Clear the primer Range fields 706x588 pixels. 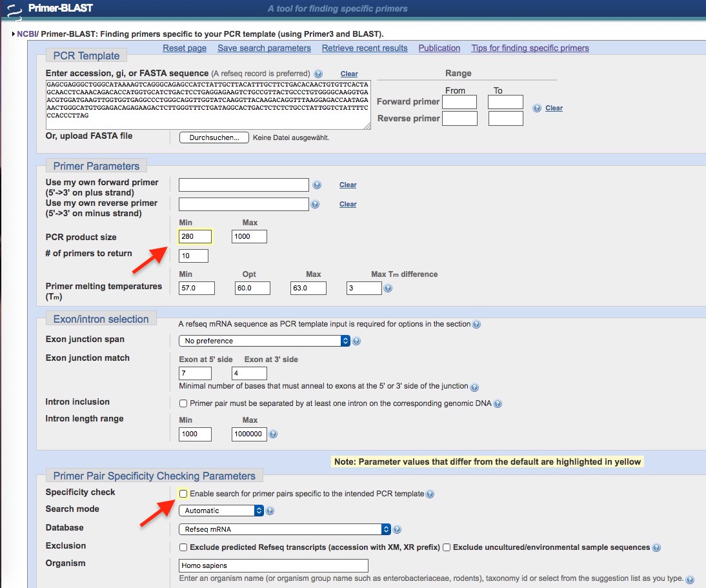tap(554, 108)
